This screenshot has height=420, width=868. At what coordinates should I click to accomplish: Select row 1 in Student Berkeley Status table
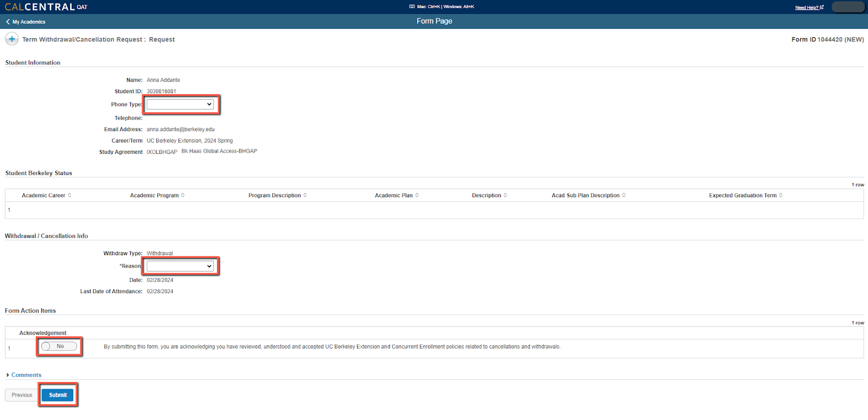9,210
